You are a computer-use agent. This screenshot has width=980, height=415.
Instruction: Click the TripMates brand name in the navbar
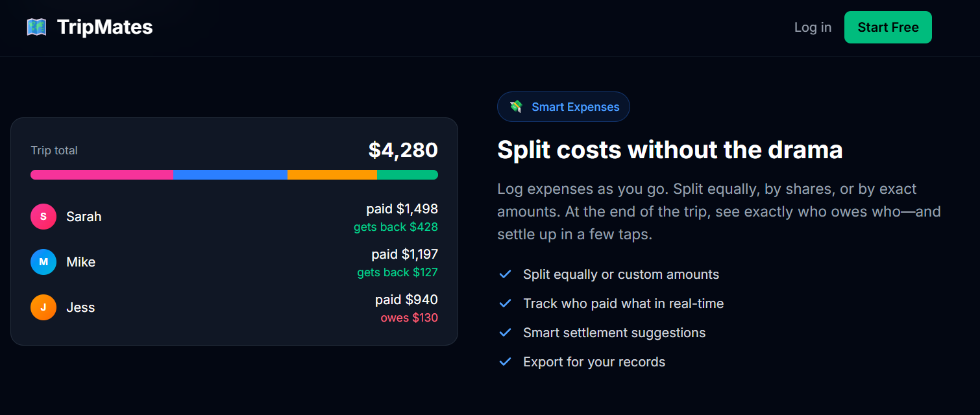coord(104,27)
